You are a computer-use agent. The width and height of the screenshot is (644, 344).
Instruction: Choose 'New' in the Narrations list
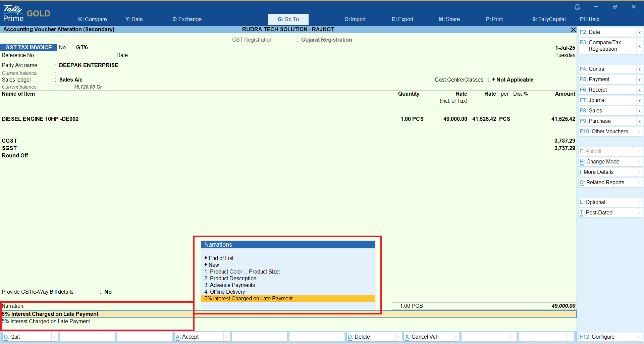pyautogui.click(x=214, y=265)
